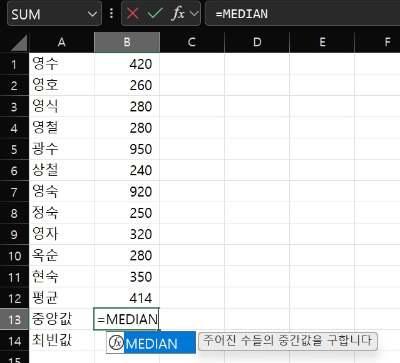Select row 9 header
The height and width of the screenshot is (363, 400).
tap(14, 235)
